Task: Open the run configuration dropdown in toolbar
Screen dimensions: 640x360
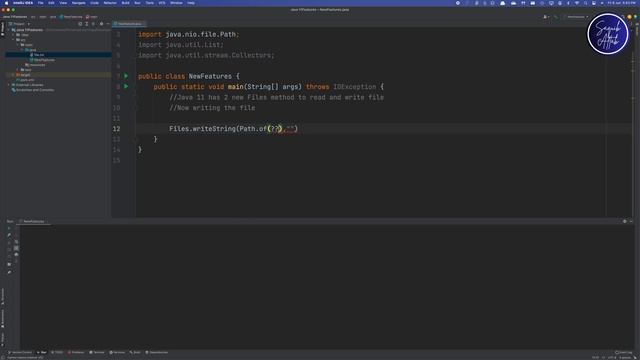Action: point(576,17)
